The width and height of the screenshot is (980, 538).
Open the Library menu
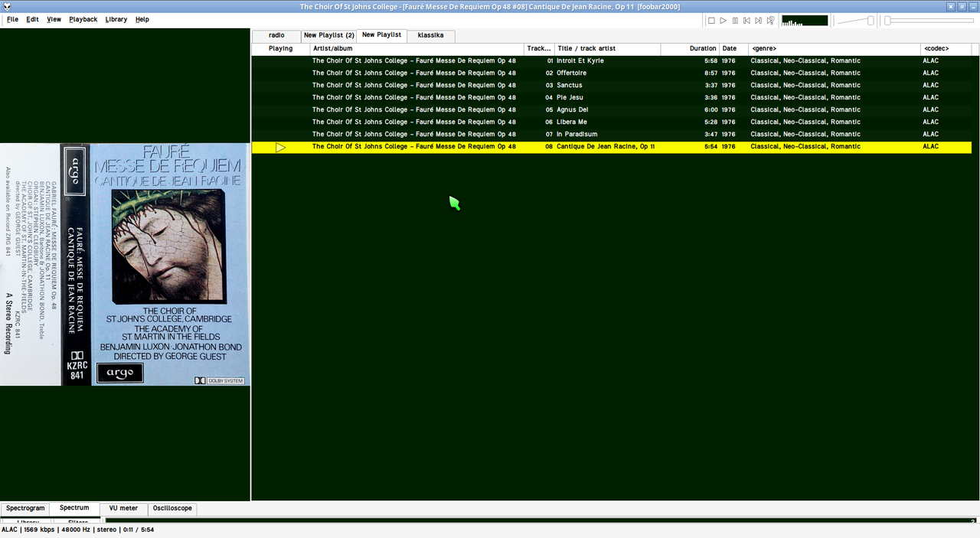[116, 19]
